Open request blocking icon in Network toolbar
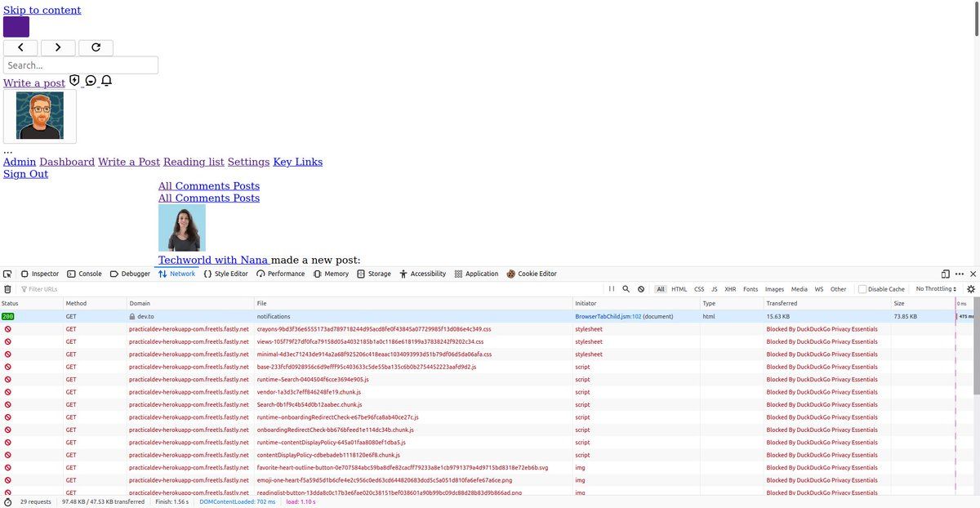The height and width of the screenshot is (508, 980). tap(641, 289)
